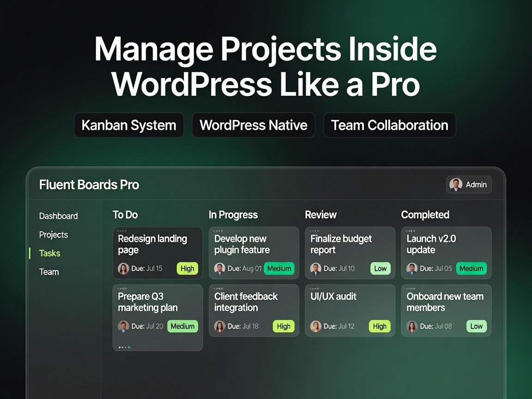This screenshot has width=532, height=399.
Task: Select the Tasks sidebar item
Action: pos(49,253)
